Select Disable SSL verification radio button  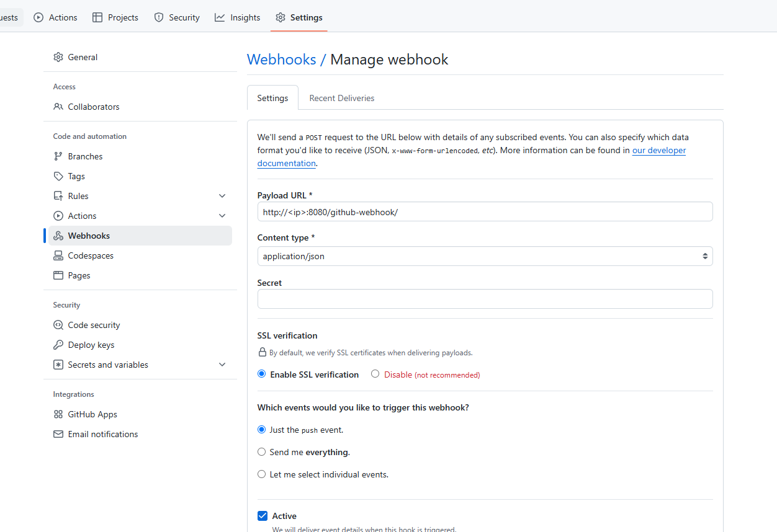point(375,374)
